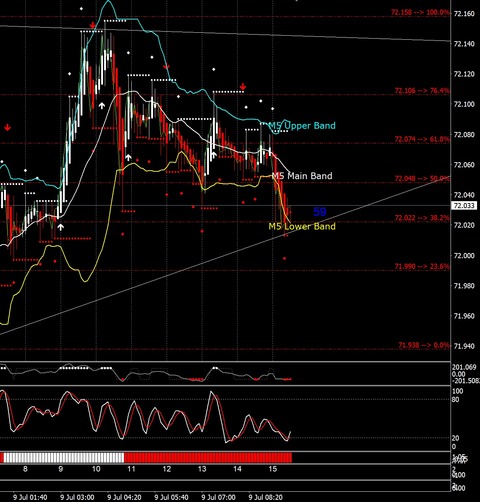
Task: Click 72.140 on the price axis
Action: pyautogui.click(x=464, y=44)
